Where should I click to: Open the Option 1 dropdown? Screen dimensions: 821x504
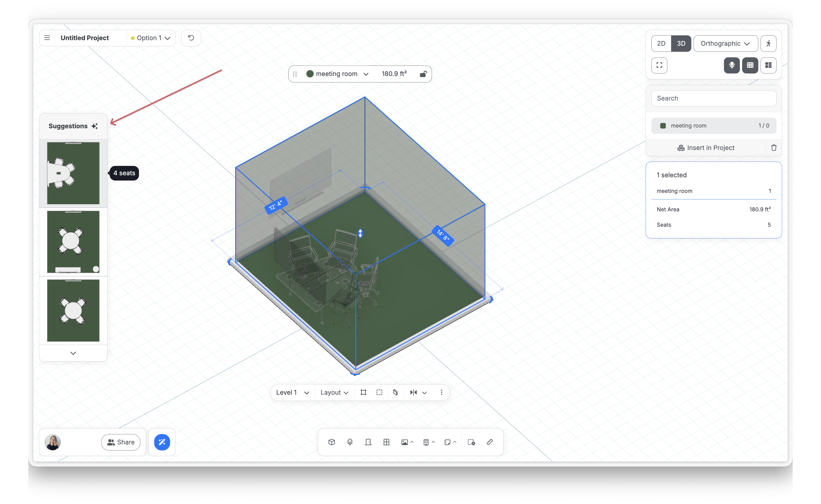(151, 38)
